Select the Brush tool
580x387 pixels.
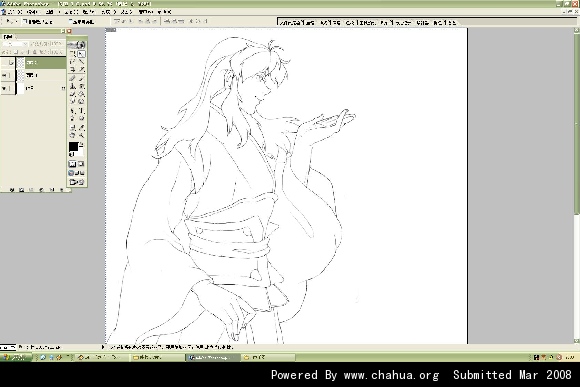pyautogui.click(x=81, y=78)
